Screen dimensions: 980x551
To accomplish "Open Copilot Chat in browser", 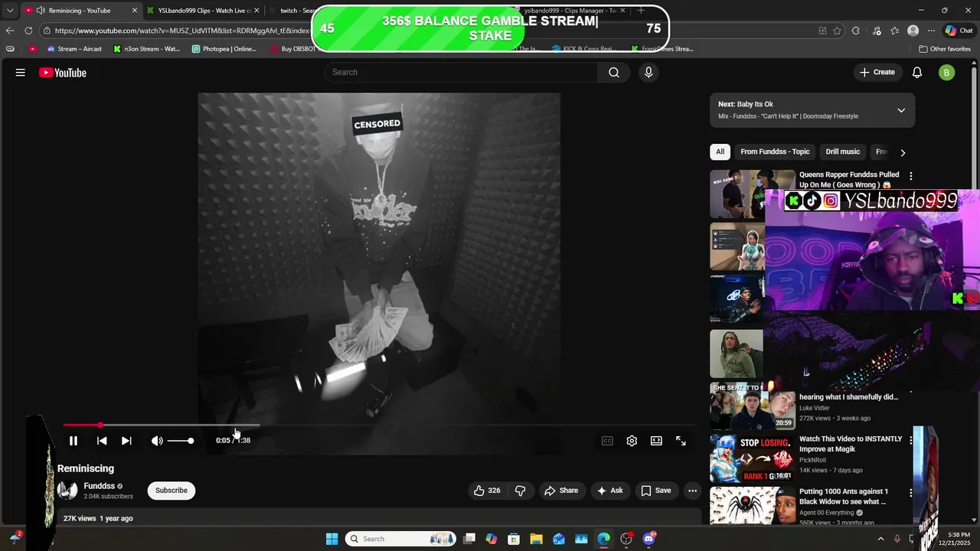I will point(959,31).
